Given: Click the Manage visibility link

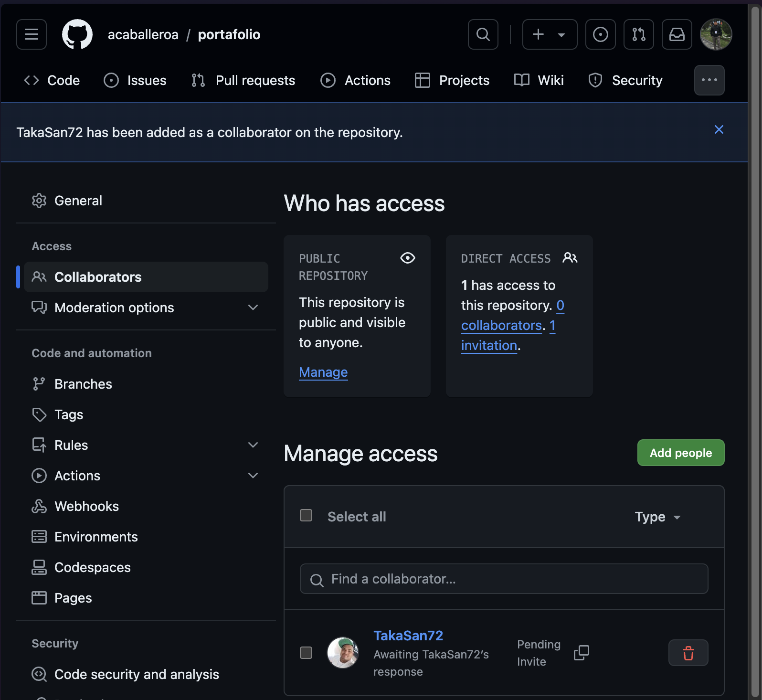Looking at the screenshot, I should (x=323, y=372).
